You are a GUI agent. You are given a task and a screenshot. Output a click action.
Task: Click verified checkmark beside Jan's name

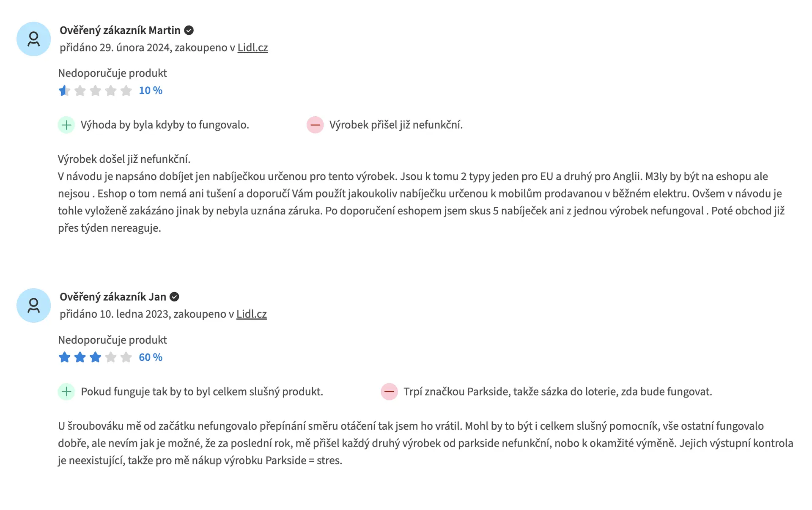click(174, 297)
